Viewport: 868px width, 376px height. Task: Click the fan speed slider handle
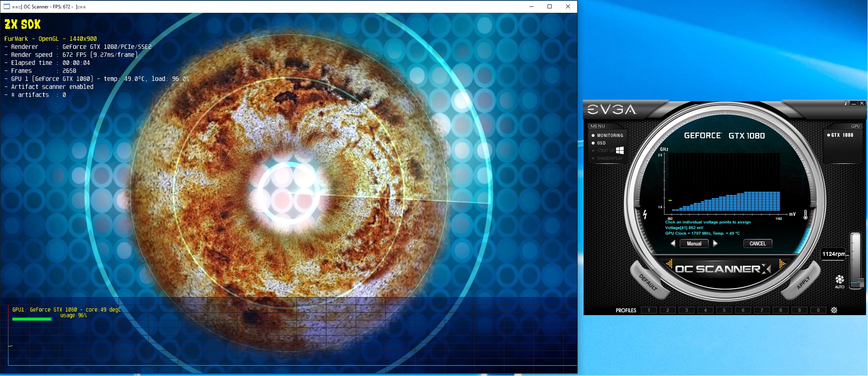pos(862,283)
